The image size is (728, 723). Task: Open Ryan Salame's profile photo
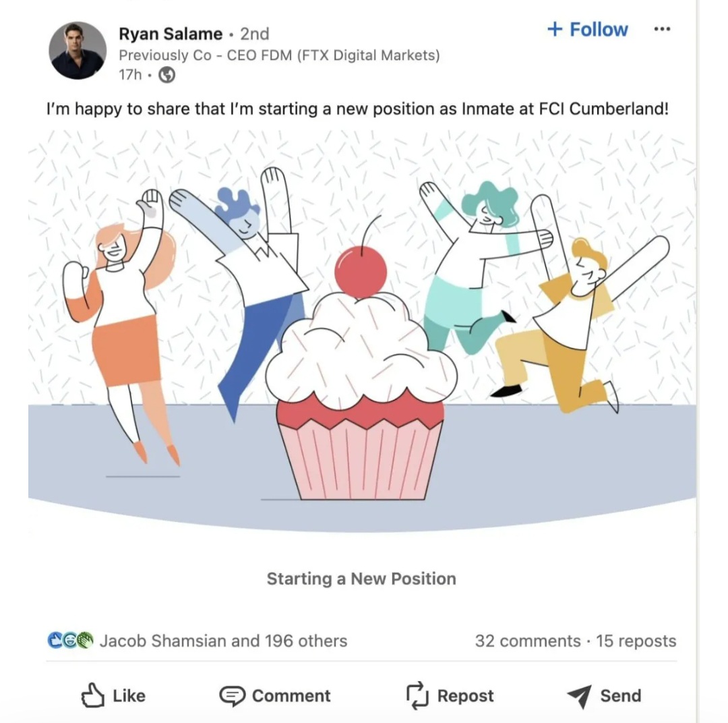click(x=78, y=51)
